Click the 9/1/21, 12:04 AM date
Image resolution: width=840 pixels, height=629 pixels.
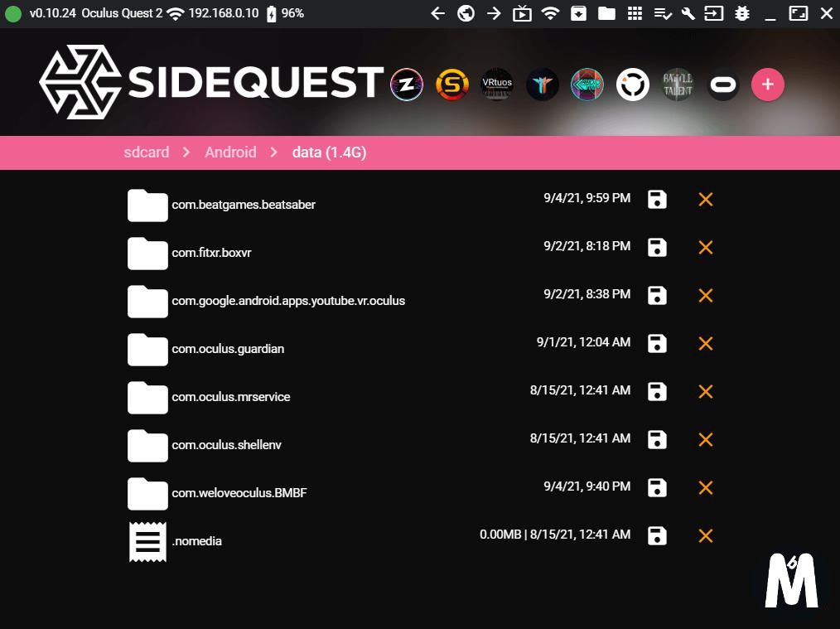click(x=583, y=341)
